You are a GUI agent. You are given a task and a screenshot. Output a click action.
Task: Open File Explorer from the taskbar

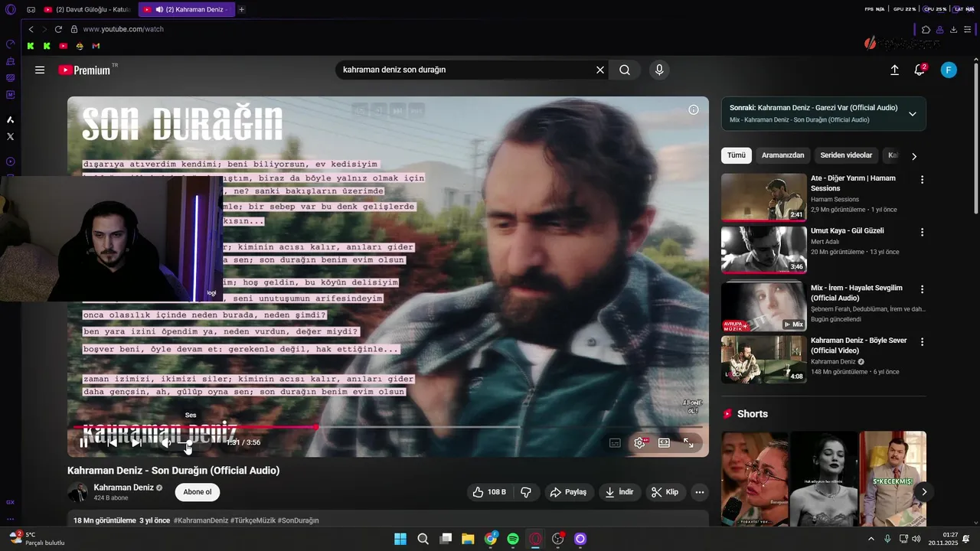point(468,539)
